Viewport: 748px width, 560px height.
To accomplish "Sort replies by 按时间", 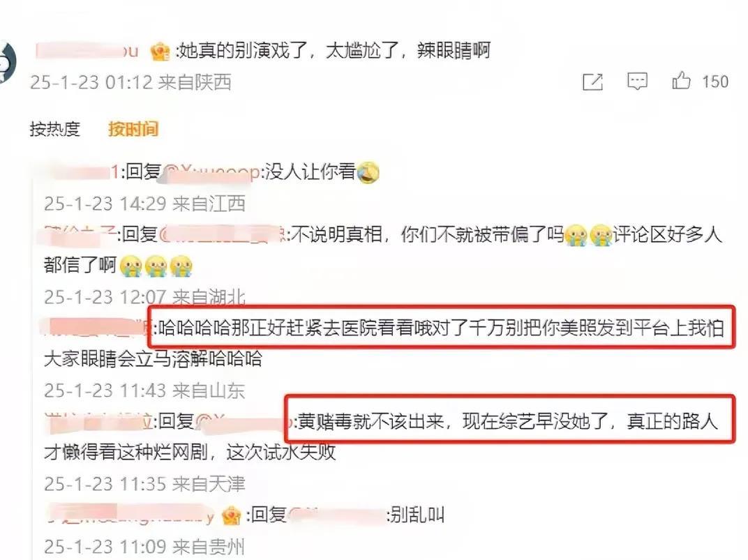I will (x=133, y=129).
